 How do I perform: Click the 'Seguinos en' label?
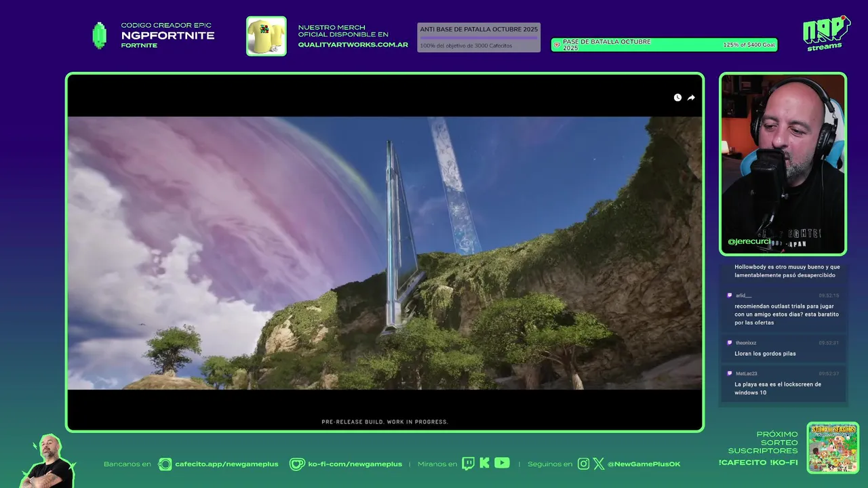click(550, 464)
